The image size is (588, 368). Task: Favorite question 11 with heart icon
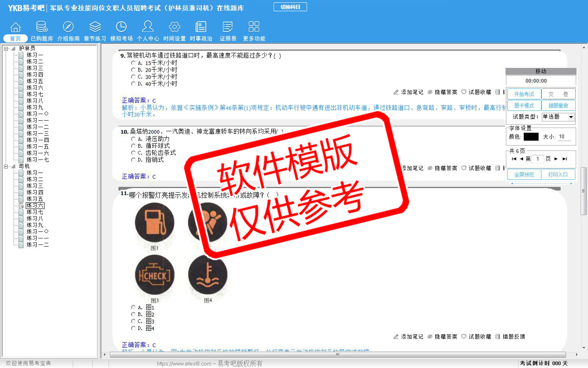click(x=476, y=337)
